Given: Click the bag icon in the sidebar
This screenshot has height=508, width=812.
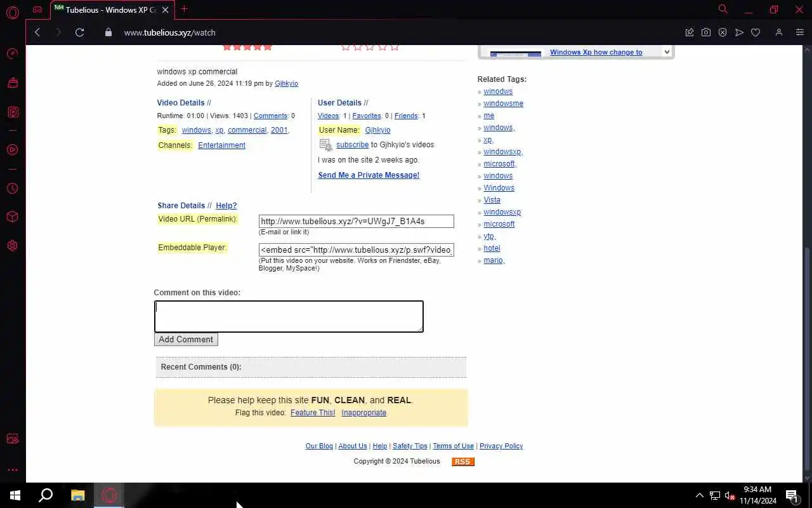Looking at the screenshot, I should [x=12, y=83].
